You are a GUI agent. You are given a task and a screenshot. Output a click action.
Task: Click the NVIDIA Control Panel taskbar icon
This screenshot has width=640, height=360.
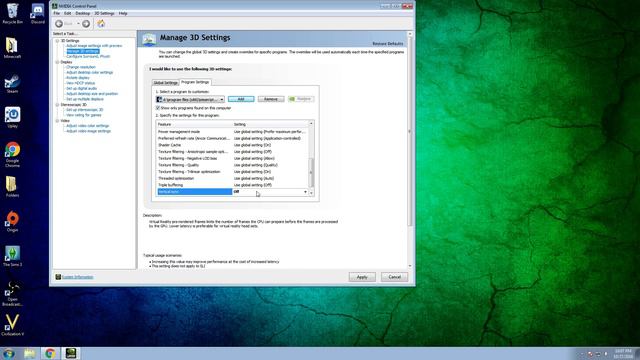click(71, 353)
